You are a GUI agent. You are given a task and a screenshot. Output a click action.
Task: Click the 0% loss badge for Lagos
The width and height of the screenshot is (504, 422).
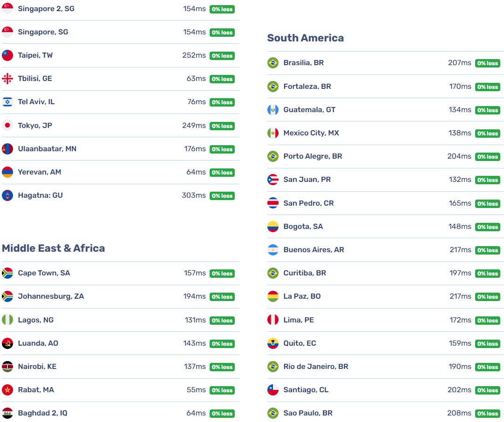click(222, 320)
